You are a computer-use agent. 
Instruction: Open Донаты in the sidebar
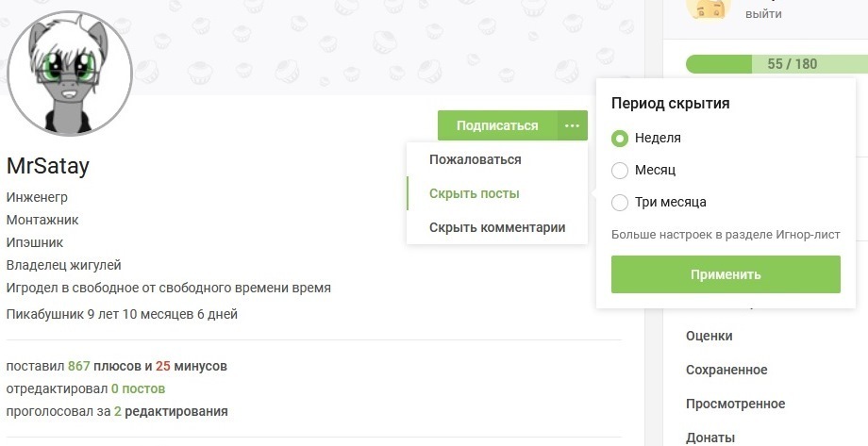tap(710, 437)
